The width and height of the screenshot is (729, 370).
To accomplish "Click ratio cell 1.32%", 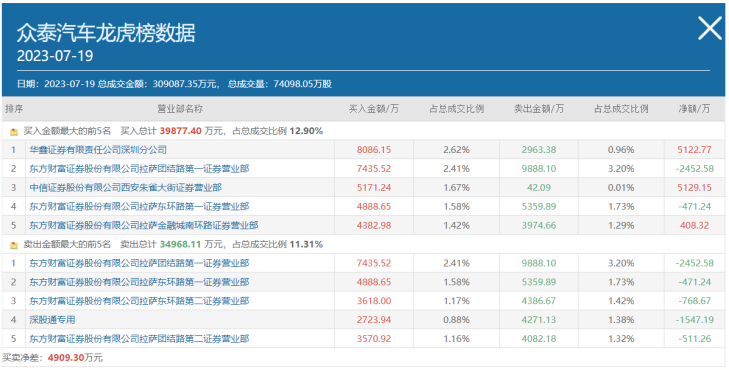I will pos(621,339).
